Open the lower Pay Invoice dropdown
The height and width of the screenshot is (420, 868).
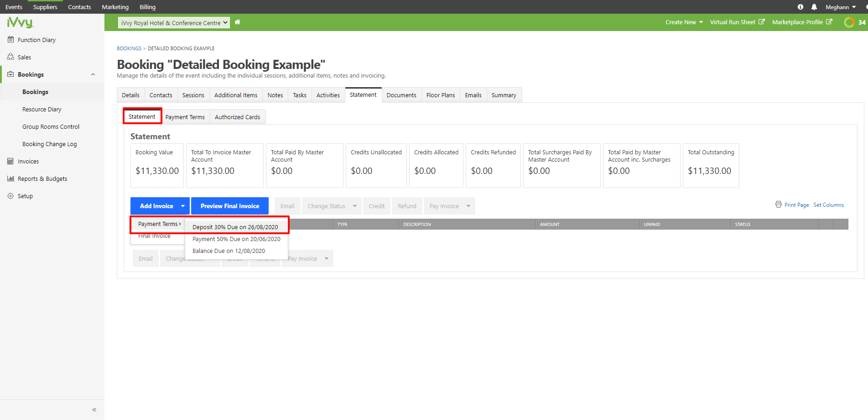[308, 258]
